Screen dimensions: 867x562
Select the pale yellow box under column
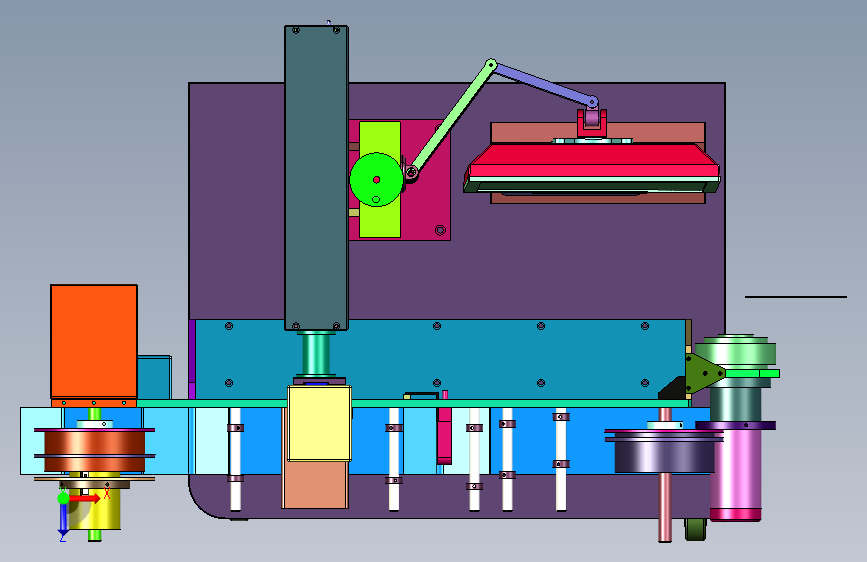(x=320, y=424)
